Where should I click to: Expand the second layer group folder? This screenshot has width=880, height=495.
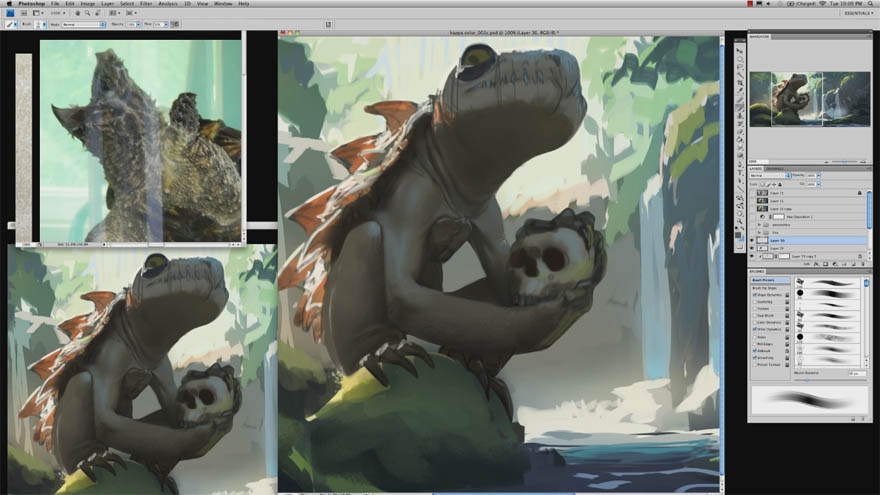pyautogui.click(x=759, y=232)
